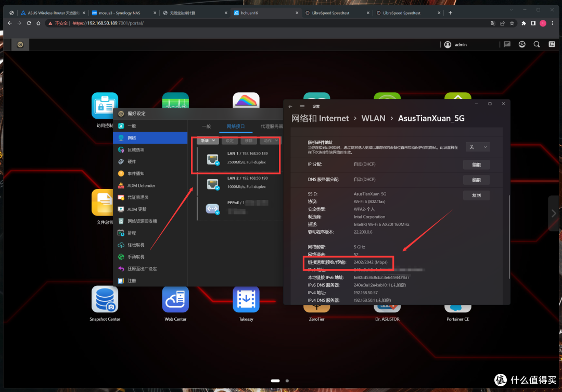Click the browser home icon
The width and height of the screenshot is (562, 392).
(39, 23)
